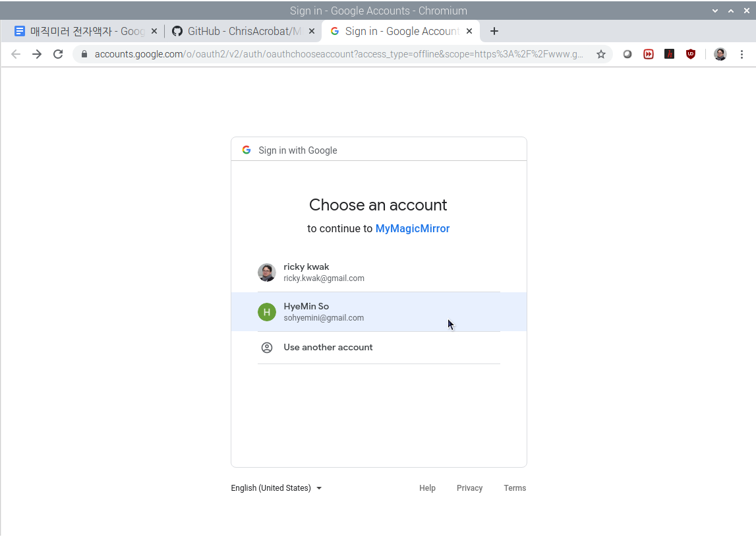Select the Sign in - Google Accounts tab
Viewport: 756px width, 537px height.
(400, 32)
